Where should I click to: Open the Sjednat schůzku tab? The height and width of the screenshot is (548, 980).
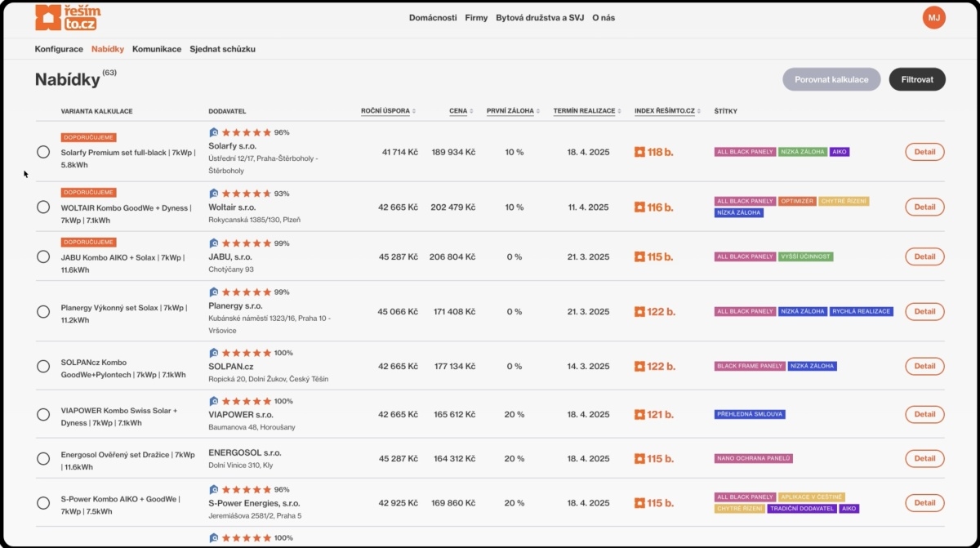pyautogui.click(x=222, y=49)
